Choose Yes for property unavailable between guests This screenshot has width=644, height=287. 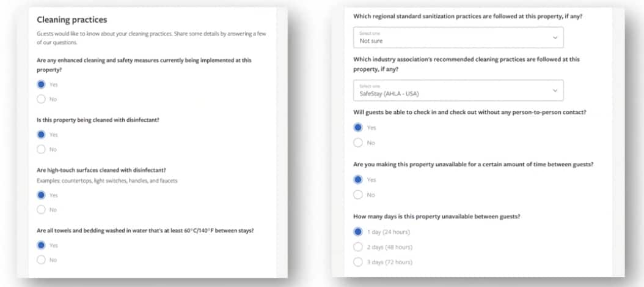[358, 180]
